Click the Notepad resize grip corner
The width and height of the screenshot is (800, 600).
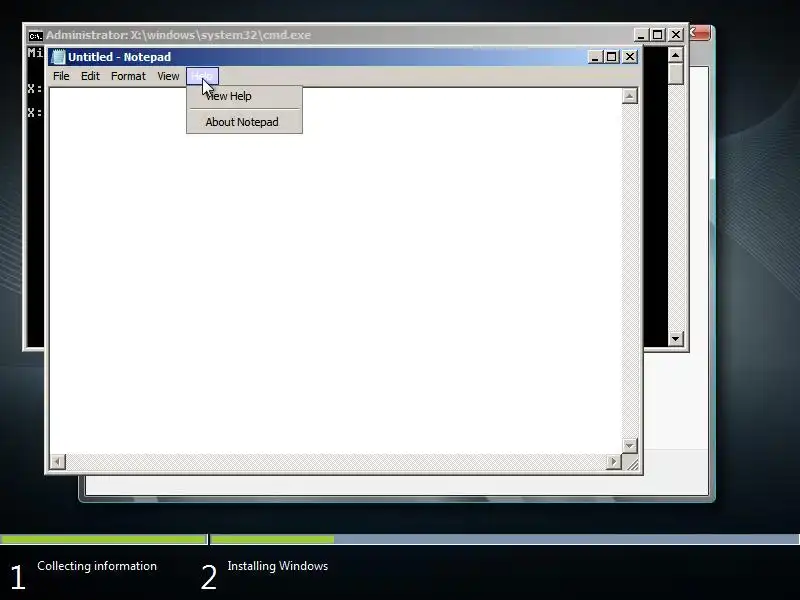tap(632, 463)
